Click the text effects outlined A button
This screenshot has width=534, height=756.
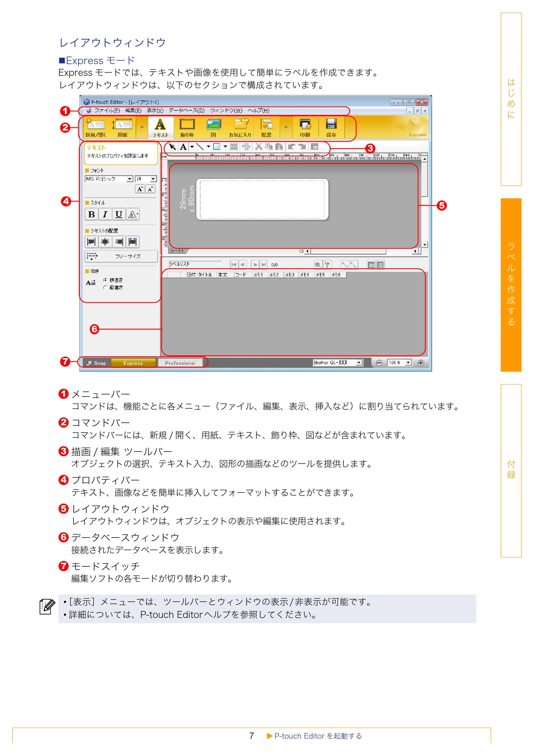point(133,214)
